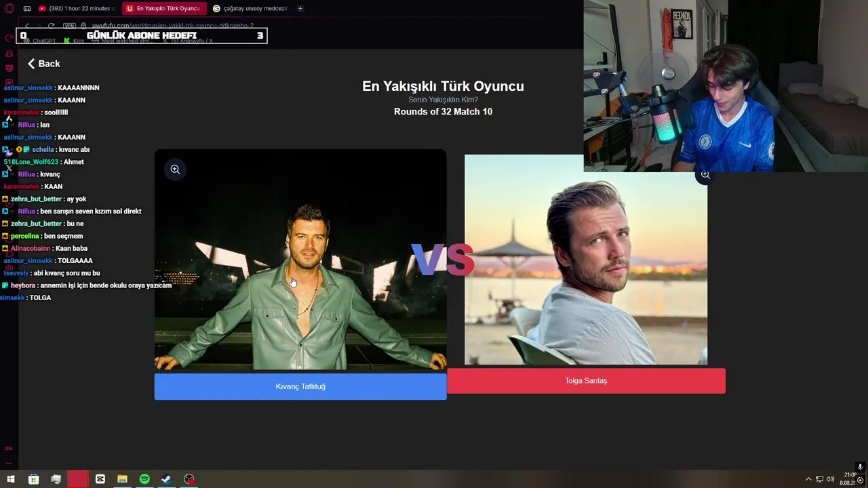Click chat username "heybora"

coord(22,285)
